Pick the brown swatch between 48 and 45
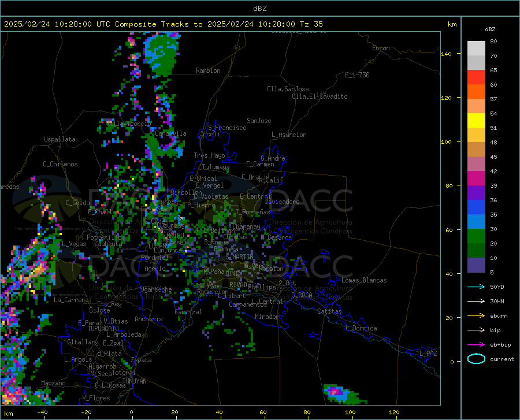This screenshot has height=420, width=520. coord(476,150)
